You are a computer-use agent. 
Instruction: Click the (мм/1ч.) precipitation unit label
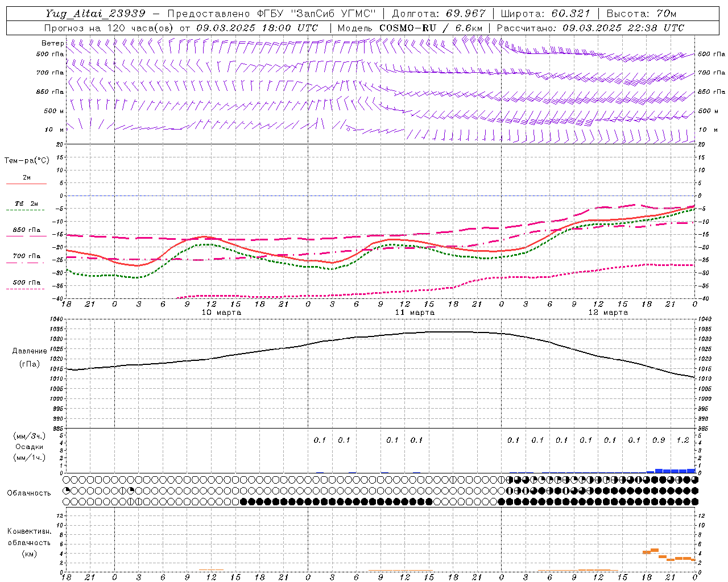click(30, 458)
